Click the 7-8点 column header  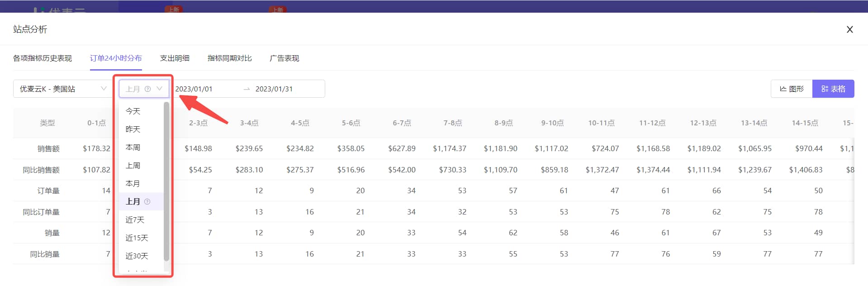pos(453,123)
